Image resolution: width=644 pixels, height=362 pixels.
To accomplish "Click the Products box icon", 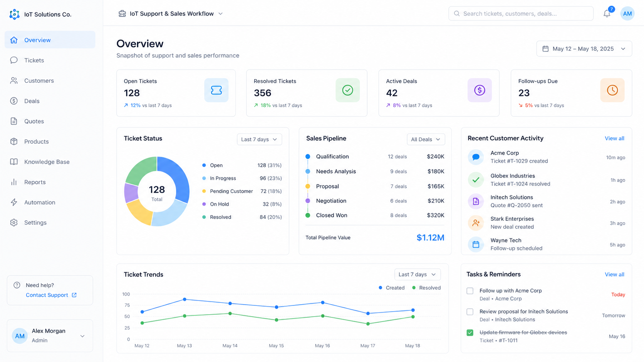I will point(14,141).
